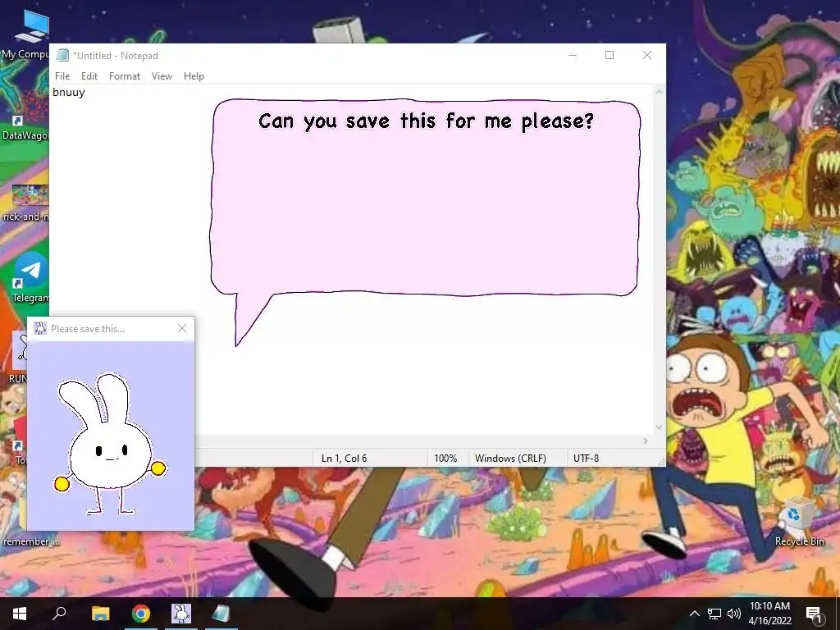This screenshot has height=630, width=840.
Task: Click the bunny character image
Action: point(110,444)
